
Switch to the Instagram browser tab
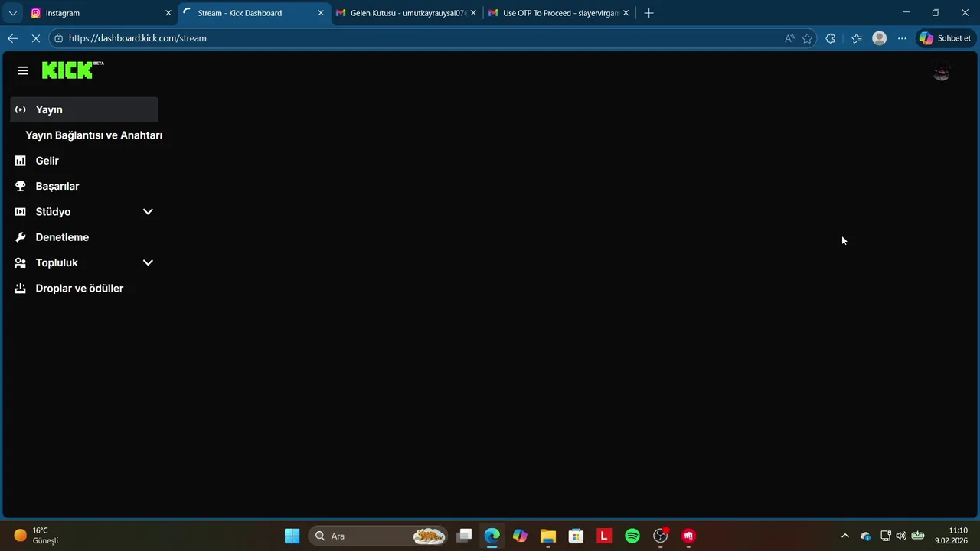click(x=100, y=13)
